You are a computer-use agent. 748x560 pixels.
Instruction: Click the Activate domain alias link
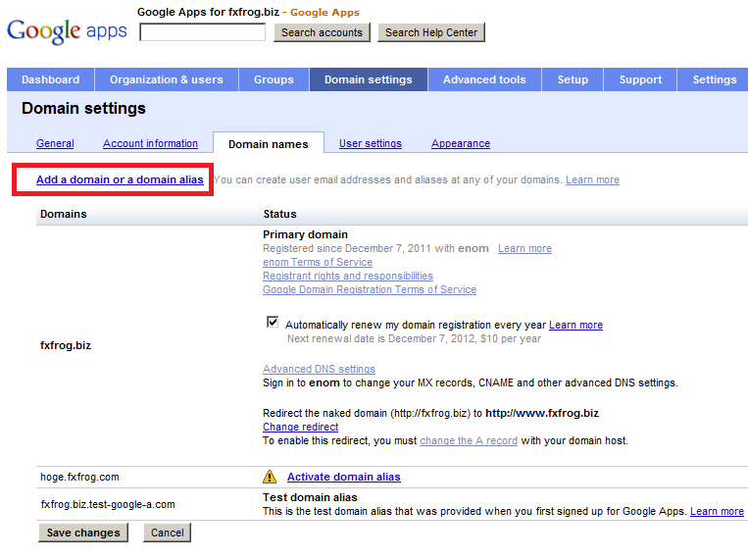(343, 477)
